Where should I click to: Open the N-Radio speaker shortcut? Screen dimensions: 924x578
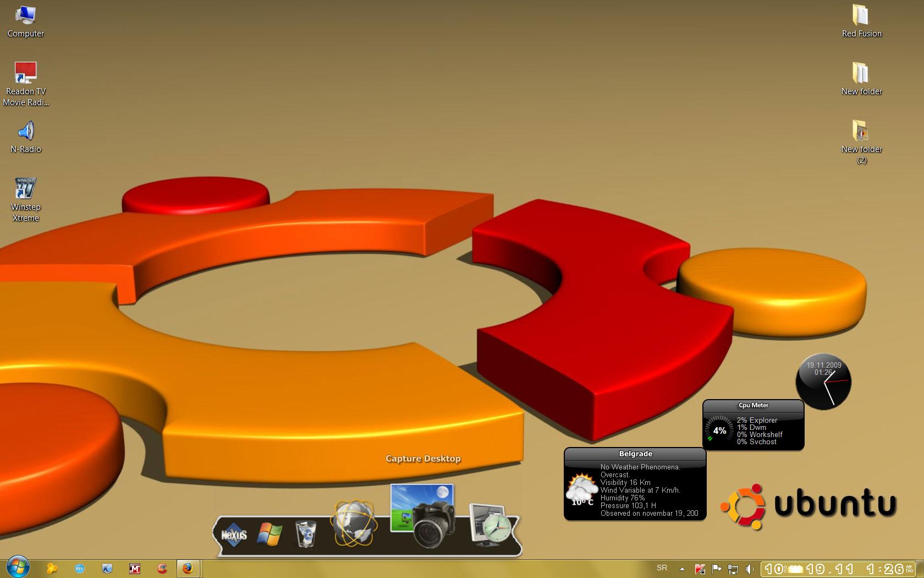tap(26, 137)
